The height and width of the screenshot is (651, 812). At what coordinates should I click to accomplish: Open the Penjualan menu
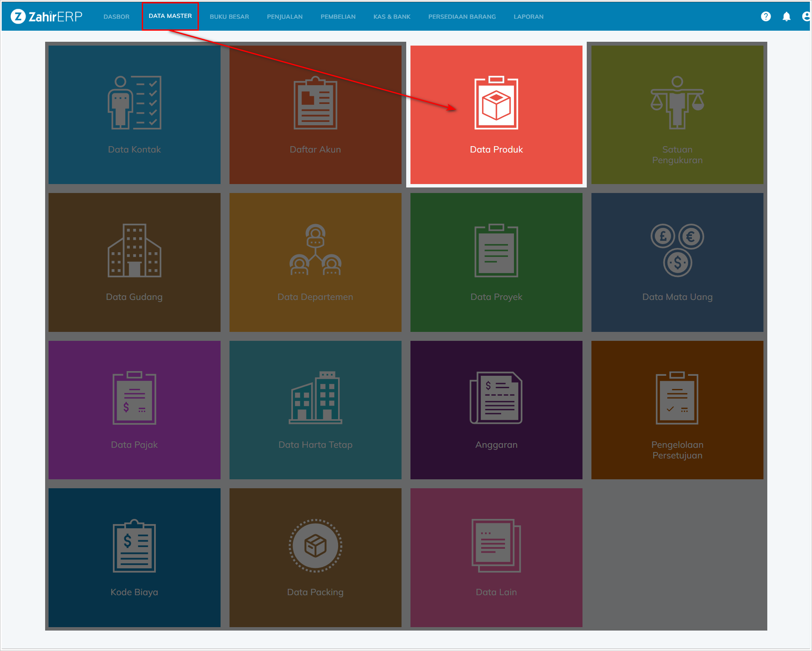(284, 17)
